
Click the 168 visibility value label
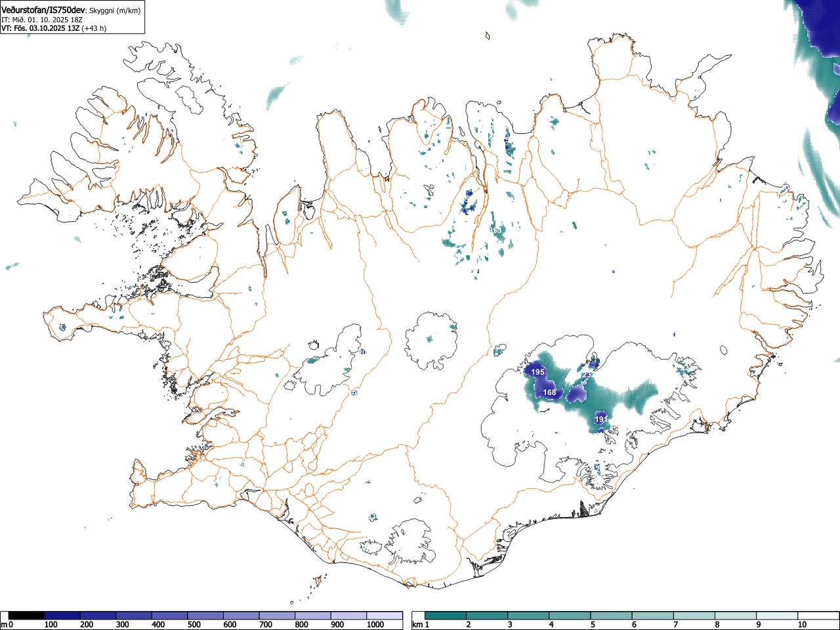[x=549, y=392]
